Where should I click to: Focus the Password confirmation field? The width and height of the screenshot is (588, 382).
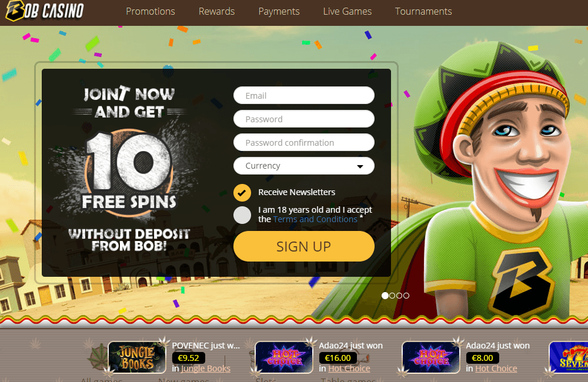(x=304, y=142)
